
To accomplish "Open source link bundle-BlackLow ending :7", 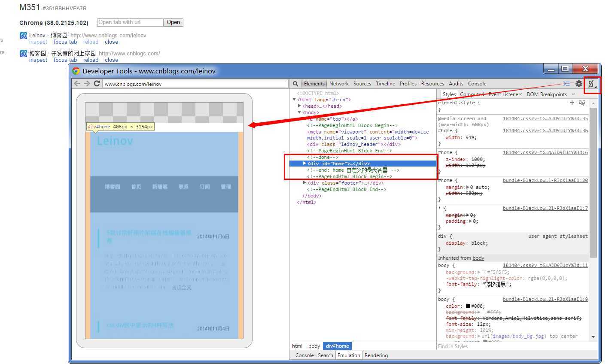I will [545, 208].
